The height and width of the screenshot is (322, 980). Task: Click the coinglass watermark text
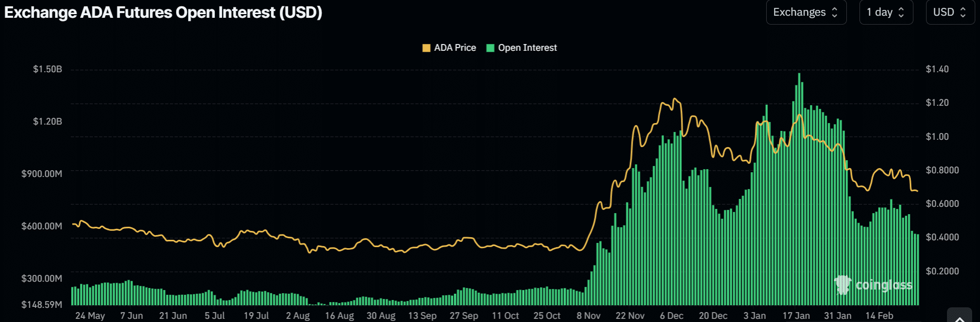tap(884, 285)
